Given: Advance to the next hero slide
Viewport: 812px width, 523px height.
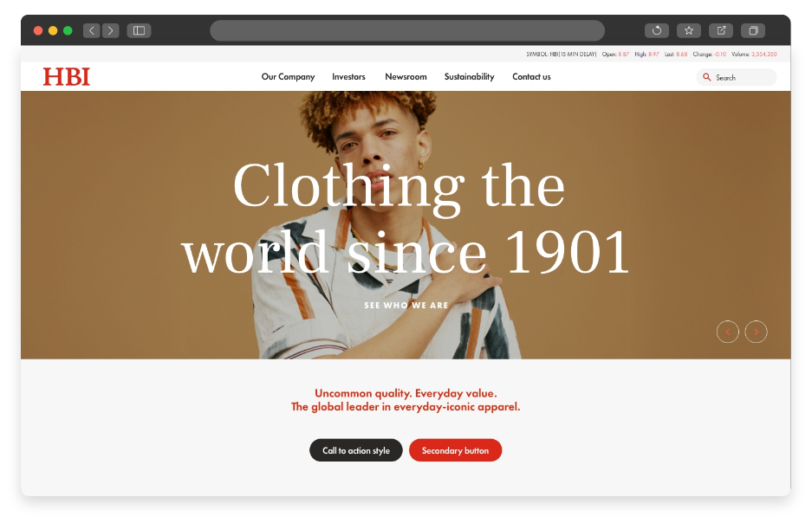Looking at the screenshot, I should point(756,332).
